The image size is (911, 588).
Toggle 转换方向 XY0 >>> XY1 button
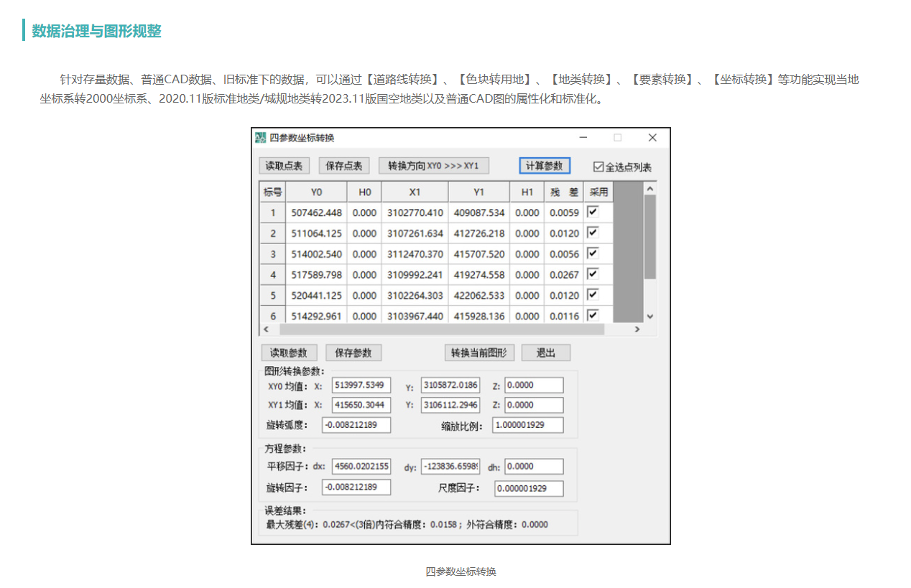[x=434, y=166]
